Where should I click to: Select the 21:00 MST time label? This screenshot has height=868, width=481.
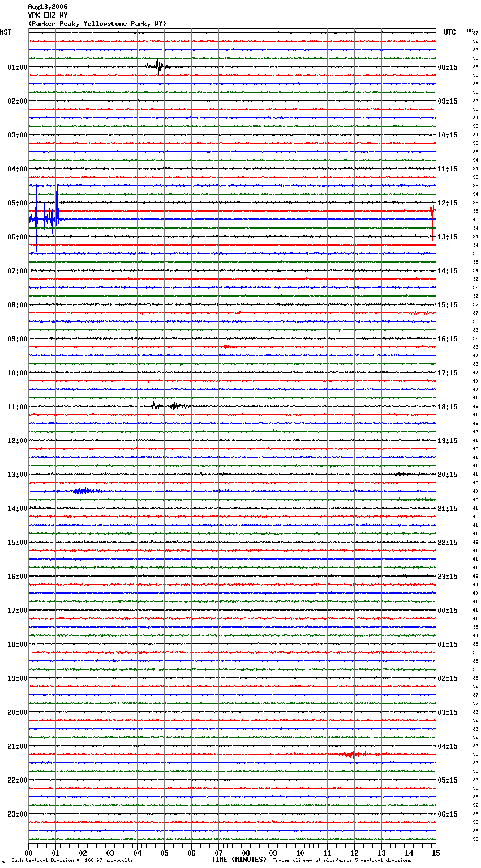click(x=18, y=746)
